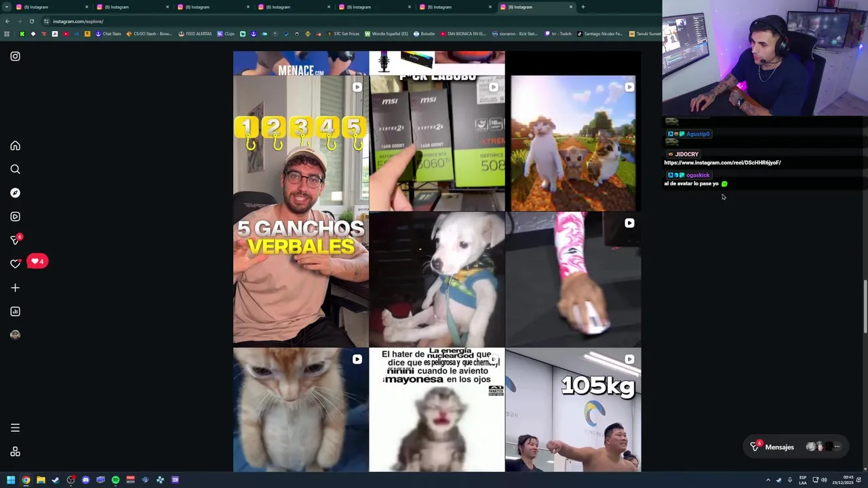Click the Create plus icon in sidebar
Image resolution: width=868 pixels, height=488 pixels.
tap(15, 288)
